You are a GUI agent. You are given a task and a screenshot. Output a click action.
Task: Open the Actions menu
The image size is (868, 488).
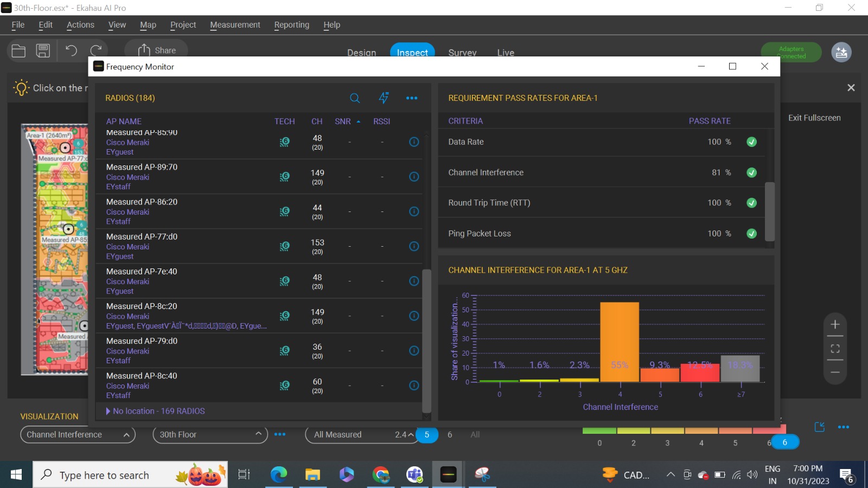click(x=80, y=25)
